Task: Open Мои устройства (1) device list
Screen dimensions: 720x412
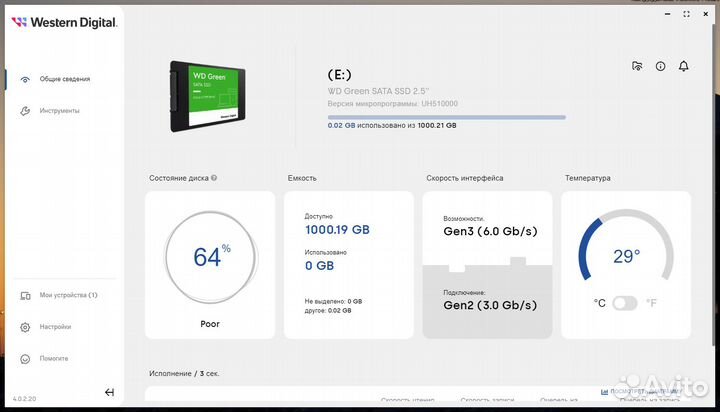Action: (x=59, y=295)
